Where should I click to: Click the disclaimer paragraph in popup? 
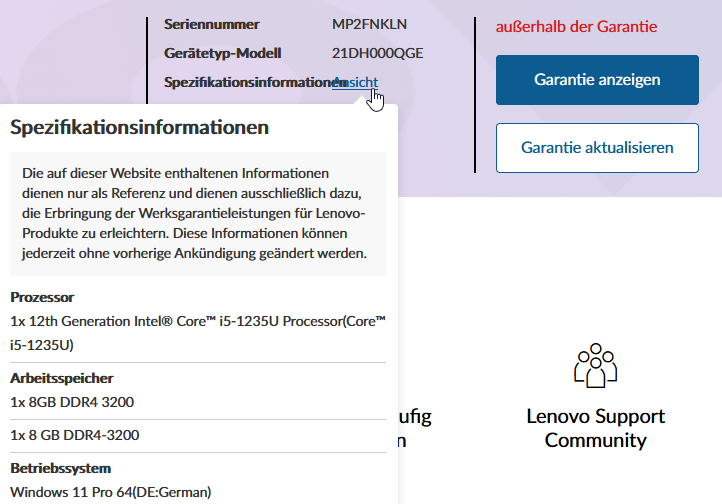click(198, 214)
